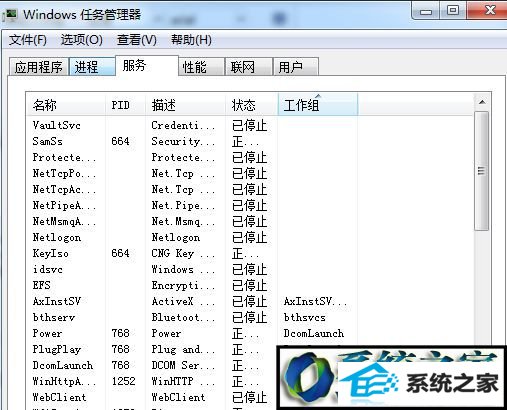Switch to the 进程 tab
The width and height of the screenshot is (507, 410).
click(x=92, y=67)
